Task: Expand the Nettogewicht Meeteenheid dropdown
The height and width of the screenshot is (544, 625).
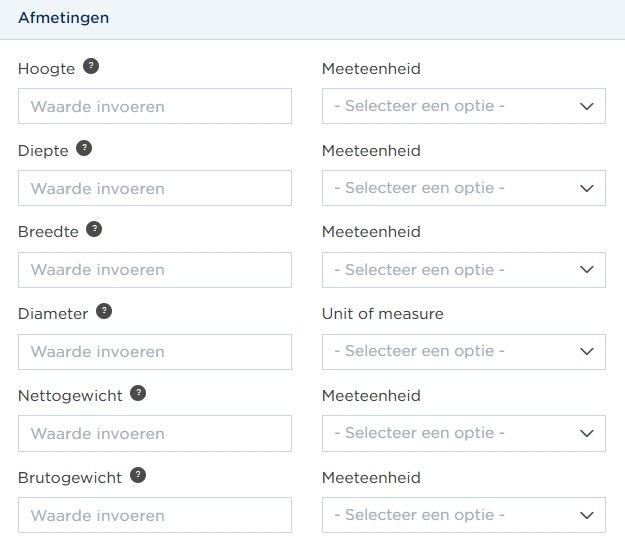Action: pyautogui.click(x=464, y=434)
